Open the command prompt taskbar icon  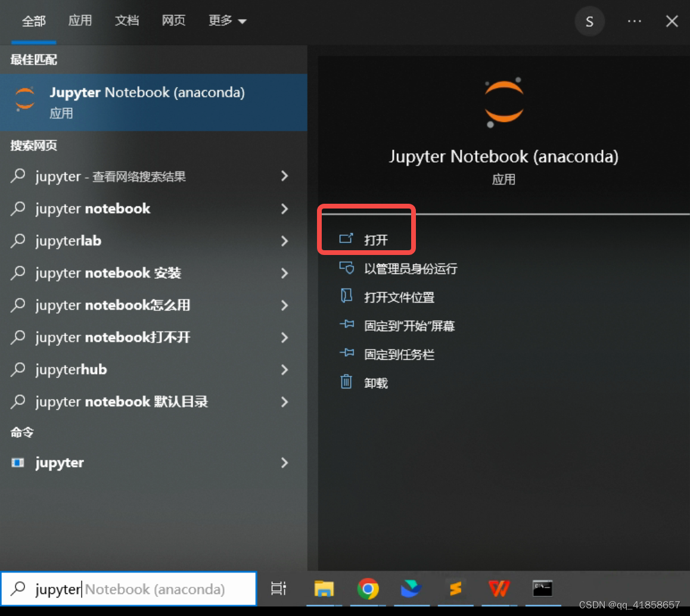(x=542, y=589)
